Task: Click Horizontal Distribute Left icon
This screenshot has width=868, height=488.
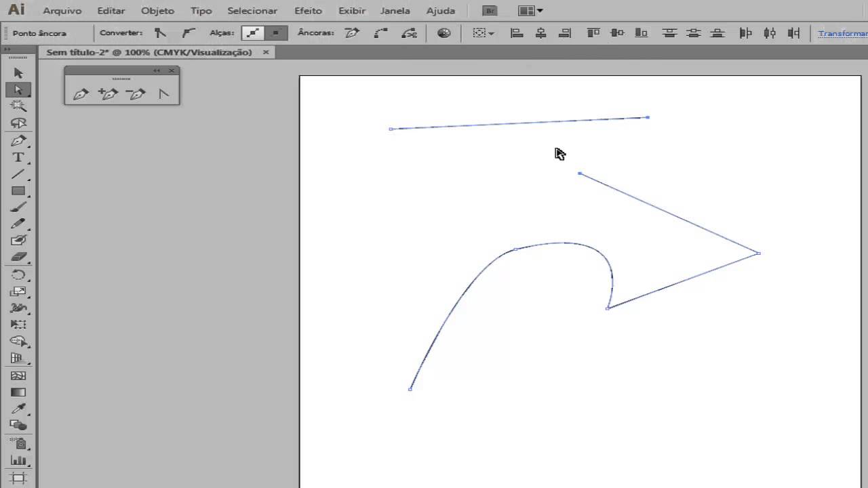Action: (x=746, y=33)
